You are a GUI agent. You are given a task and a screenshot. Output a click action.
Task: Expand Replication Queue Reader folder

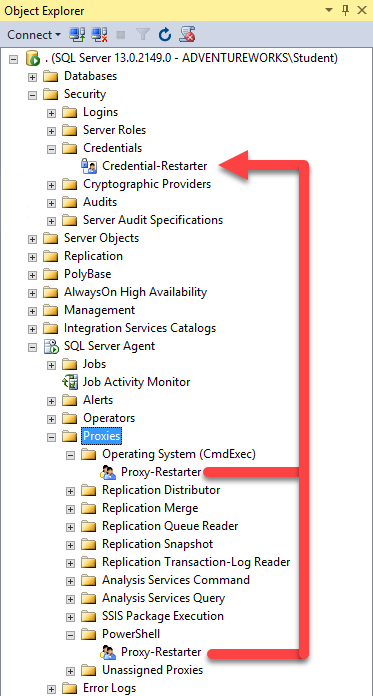(x=70, y=526)
